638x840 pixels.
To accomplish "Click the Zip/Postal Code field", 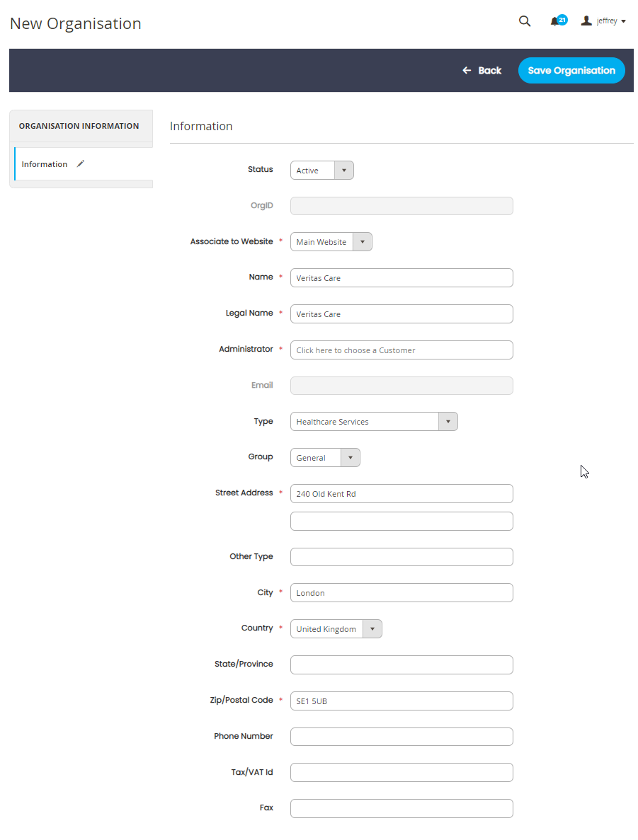I will [x=401, y=701].
